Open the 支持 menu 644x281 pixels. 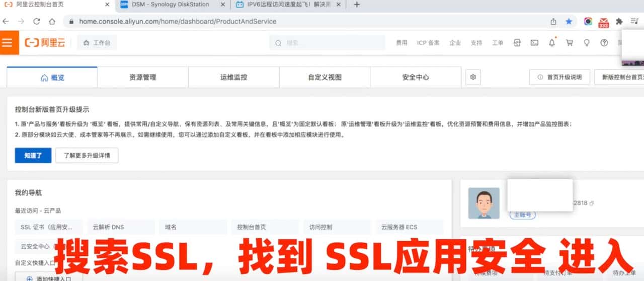click(476, 43)
